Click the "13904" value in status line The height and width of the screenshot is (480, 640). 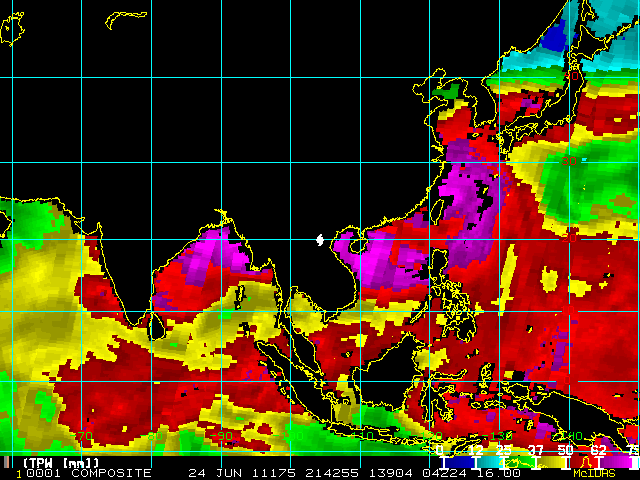[391, 473]
